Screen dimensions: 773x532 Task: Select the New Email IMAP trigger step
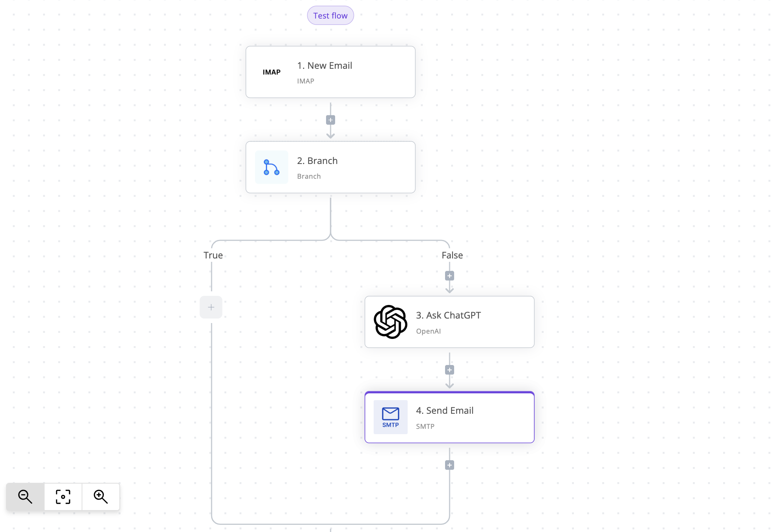click(330, 72)
